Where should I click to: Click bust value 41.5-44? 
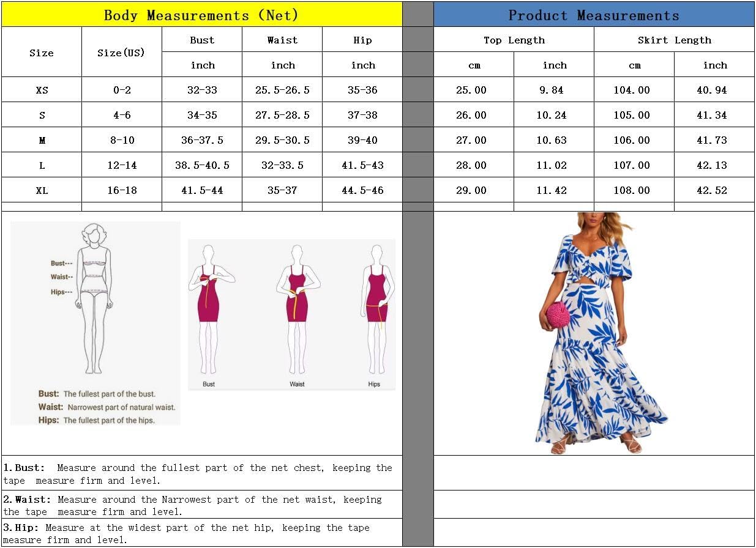pyautogui.click(x=202, y=190)
